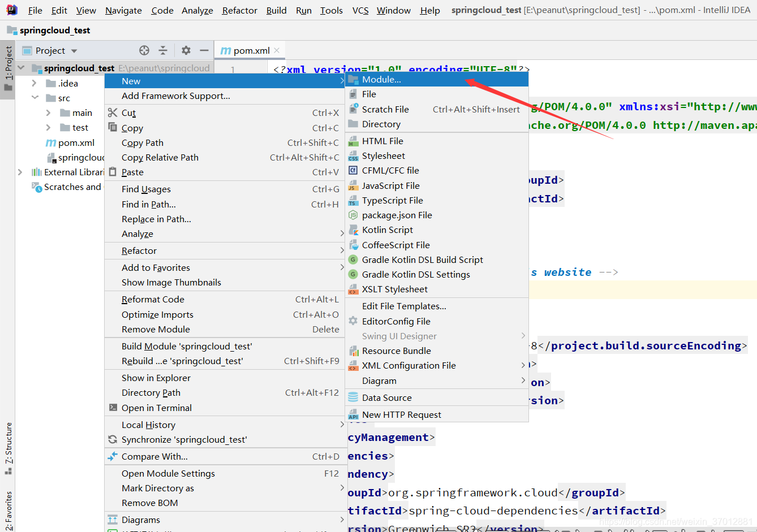Create a new Stylesheet
The height and width of the screenshot is (532, 757).
click(437, 155)
